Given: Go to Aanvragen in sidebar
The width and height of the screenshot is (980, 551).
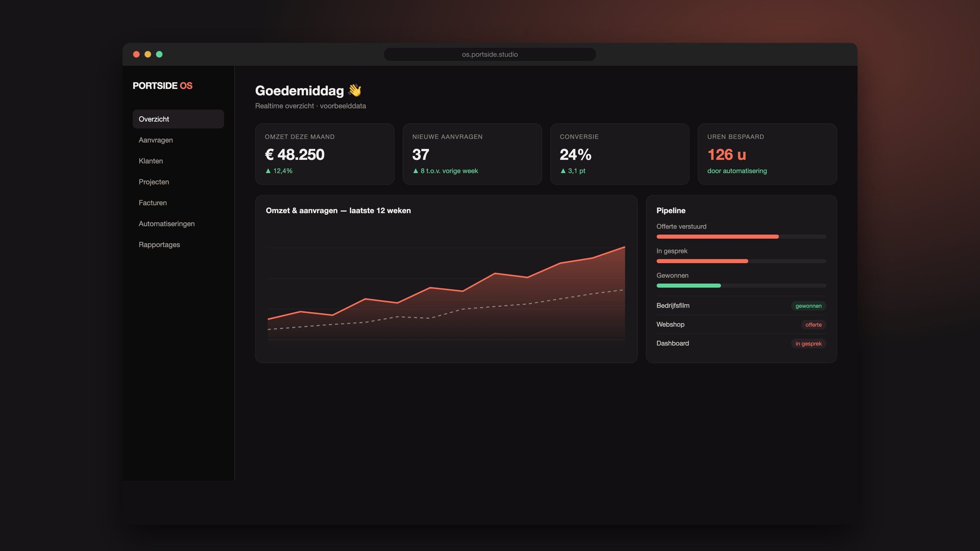Looking at the screenshot, I should coord(178,140).
